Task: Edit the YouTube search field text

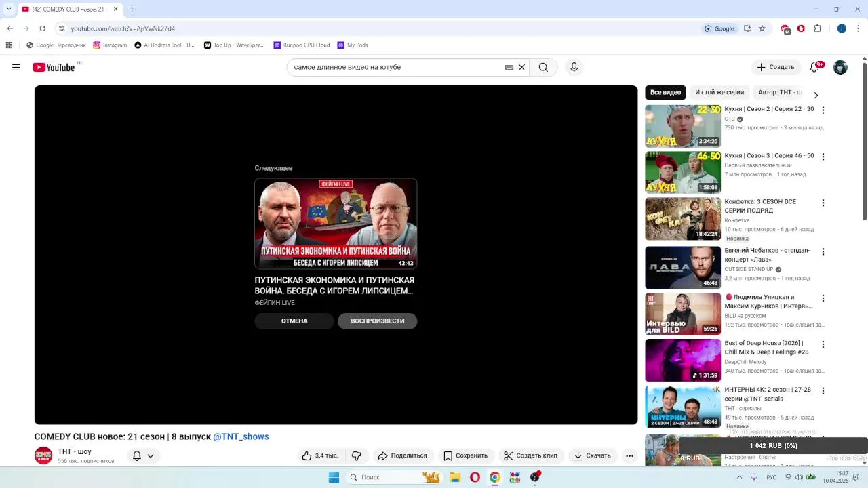Action: tap(397, 67)
